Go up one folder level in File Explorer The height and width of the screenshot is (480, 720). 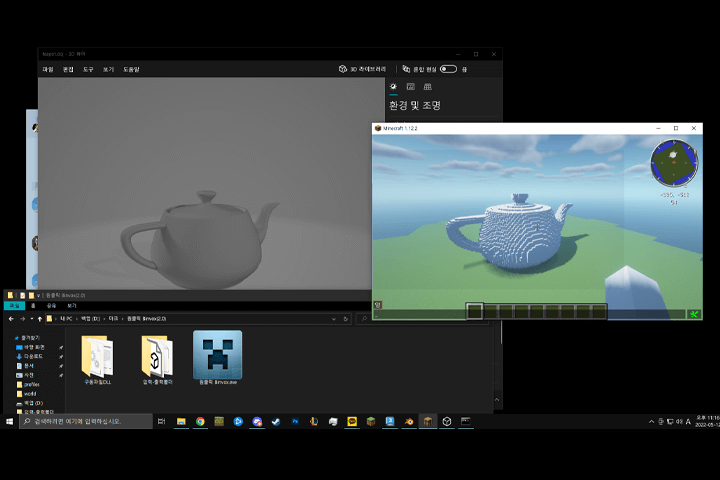40,318
